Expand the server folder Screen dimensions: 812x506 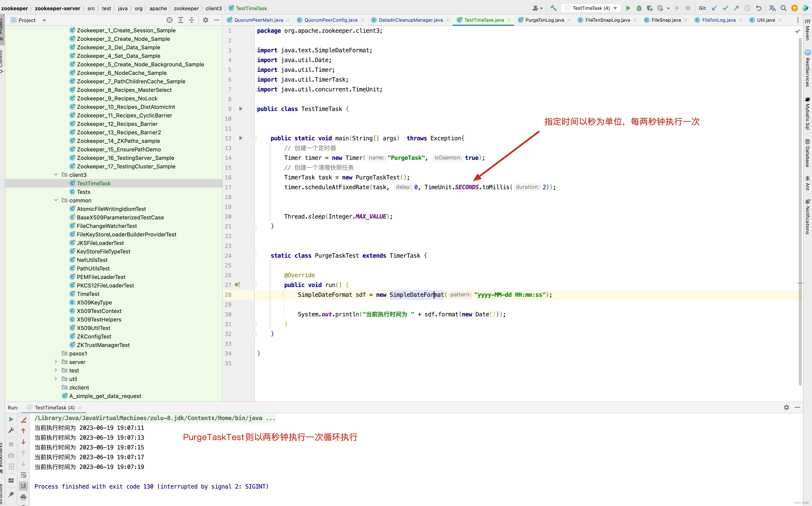coord(56,361)
